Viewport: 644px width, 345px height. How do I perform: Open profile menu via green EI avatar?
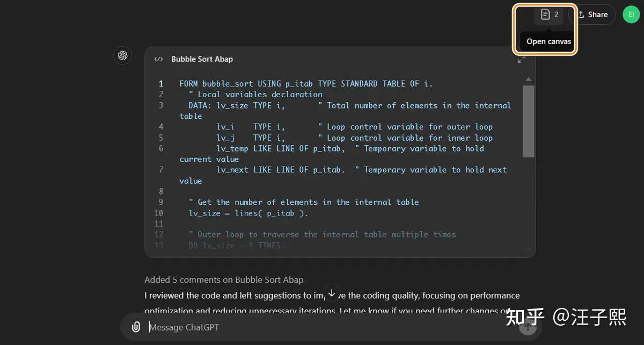click(x=631, y=15)
